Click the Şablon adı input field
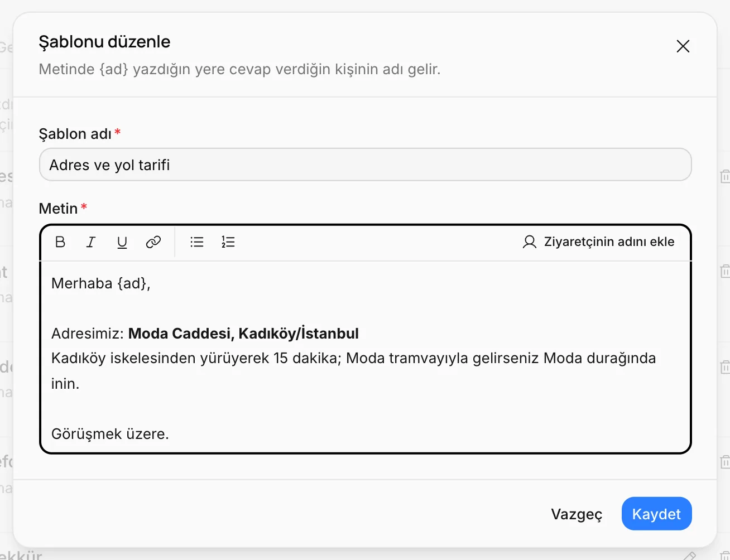Viewport: 730px width, 560px height. [x=366, y=165]
